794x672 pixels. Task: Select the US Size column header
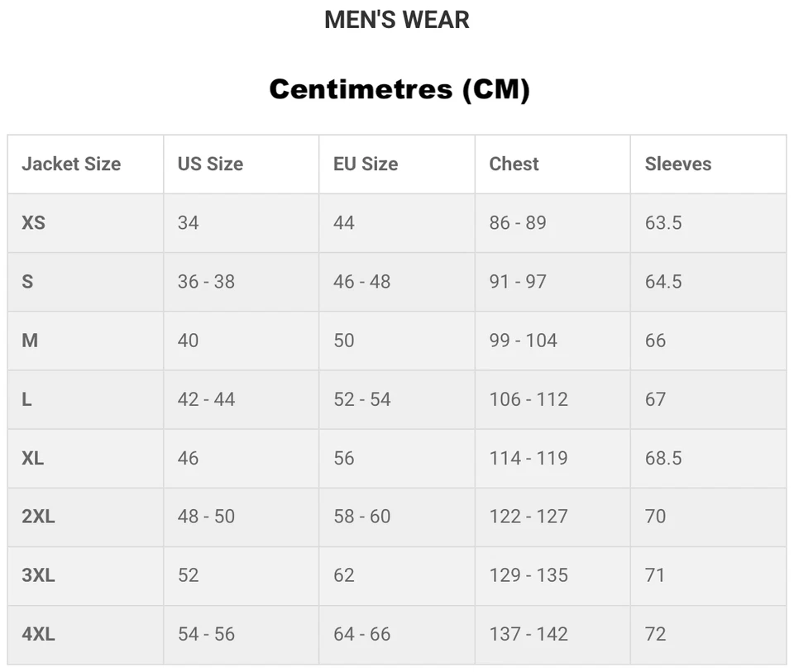tap(211, 164)
